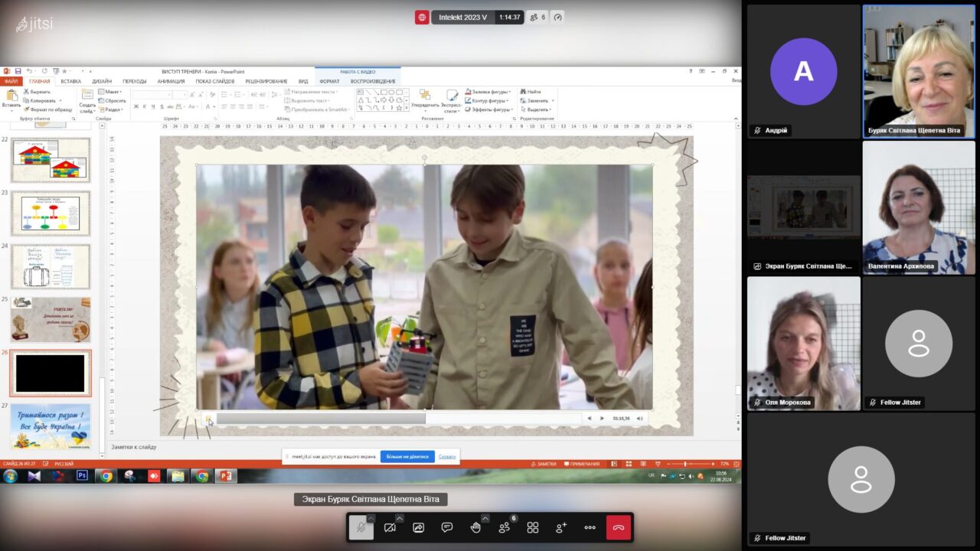Open the Jitsi chat panel
Viewport: 980px width, 551px height.
coord(447,527)
